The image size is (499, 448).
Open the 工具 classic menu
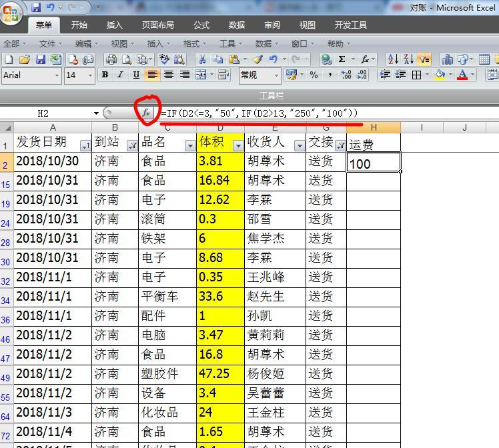pyautogui.click(x=231, y=43)
